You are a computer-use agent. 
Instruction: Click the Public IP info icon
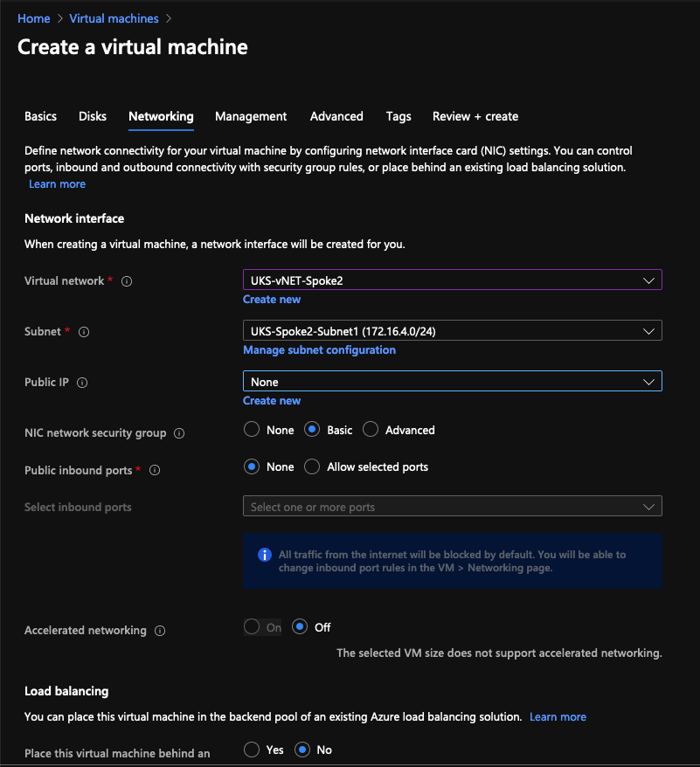tap(82, 383)
